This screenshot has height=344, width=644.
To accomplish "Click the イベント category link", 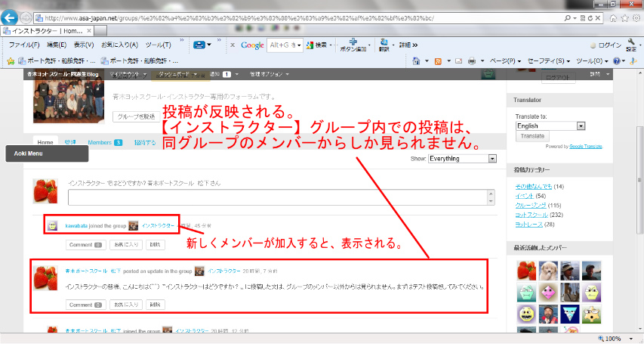I will point(525,196).
